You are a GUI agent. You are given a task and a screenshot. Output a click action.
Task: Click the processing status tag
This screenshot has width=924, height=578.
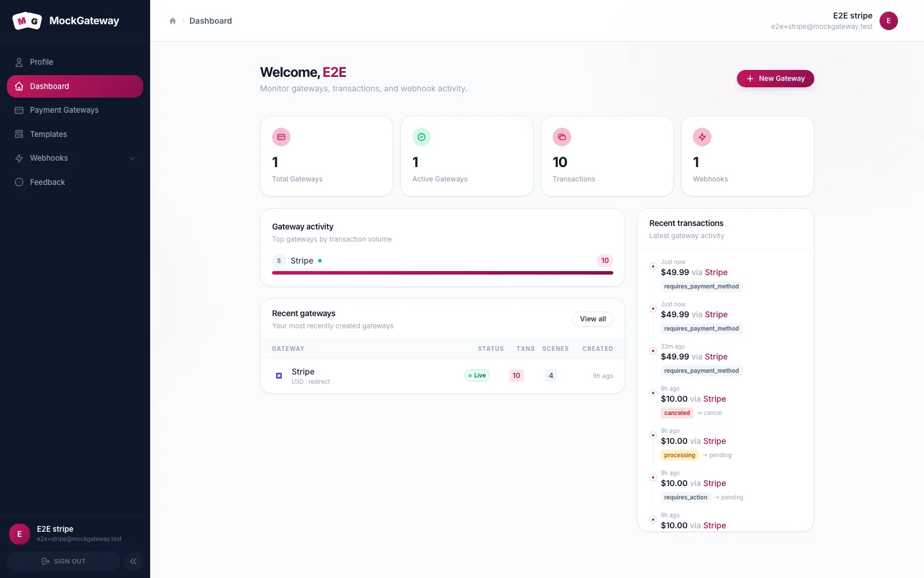tap(680, 455)
